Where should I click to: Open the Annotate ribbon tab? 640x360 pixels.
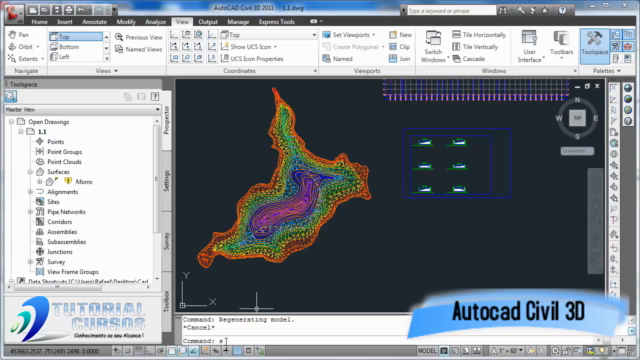(94, 22)
